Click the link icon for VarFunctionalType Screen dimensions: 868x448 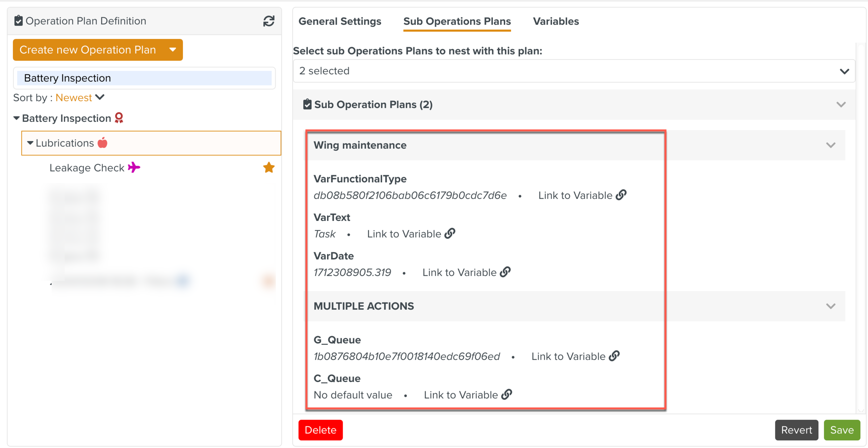[x=621, y=195]
